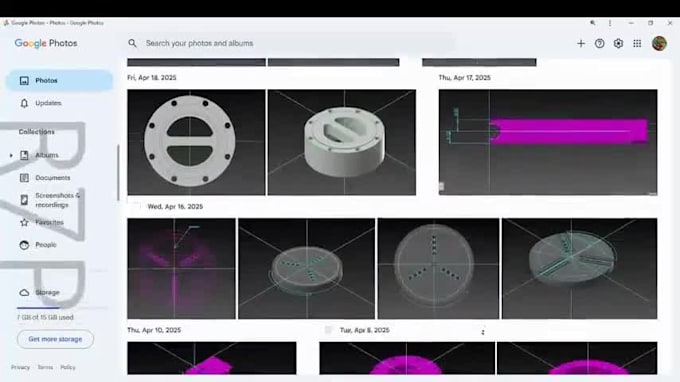Open the create plus menu
Screen dimensions: 680x382
click(581, 43)
